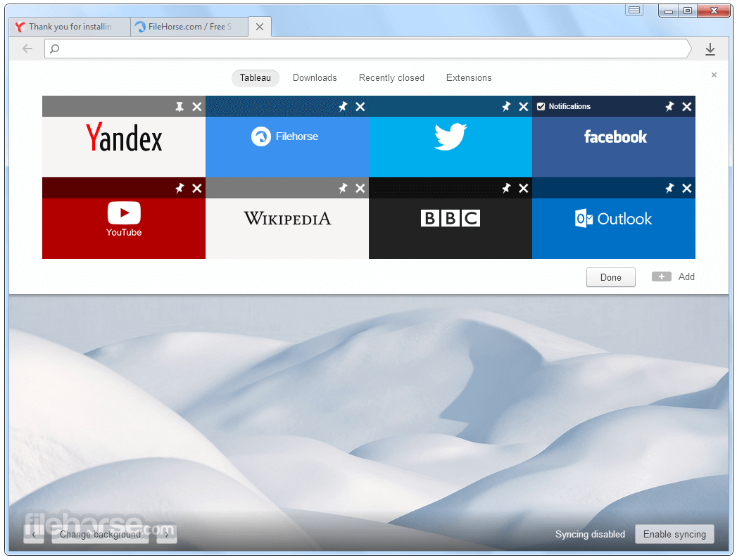The width and height of the screenshot is (737, 560).
Task: Go back with the arrow button
Action: [x=27, y=49]
